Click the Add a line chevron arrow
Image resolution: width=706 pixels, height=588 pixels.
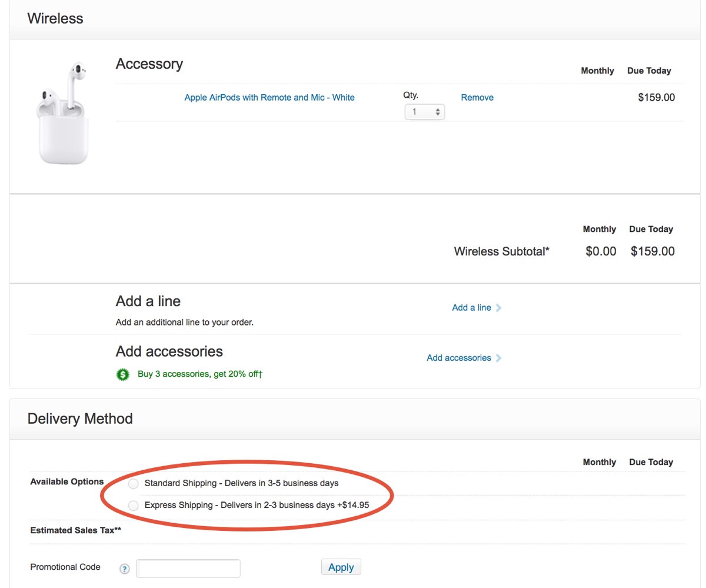point(498,307)
